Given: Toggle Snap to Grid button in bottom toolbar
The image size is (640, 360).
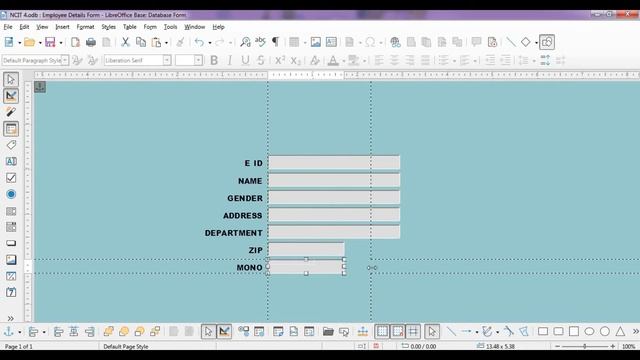Looking at the screenshot, I should (398, 331).
